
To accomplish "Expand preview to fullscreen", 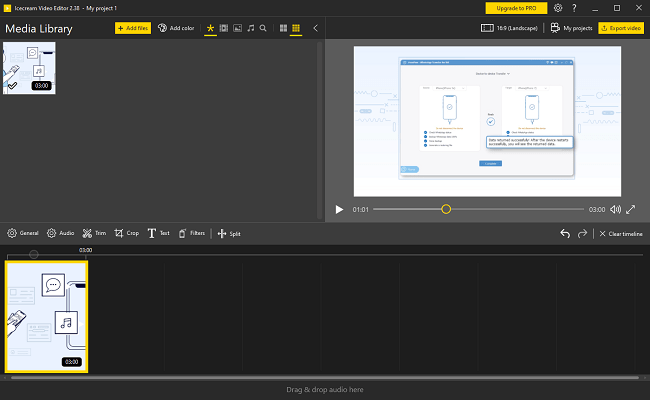I will click(x=631, y=209).
